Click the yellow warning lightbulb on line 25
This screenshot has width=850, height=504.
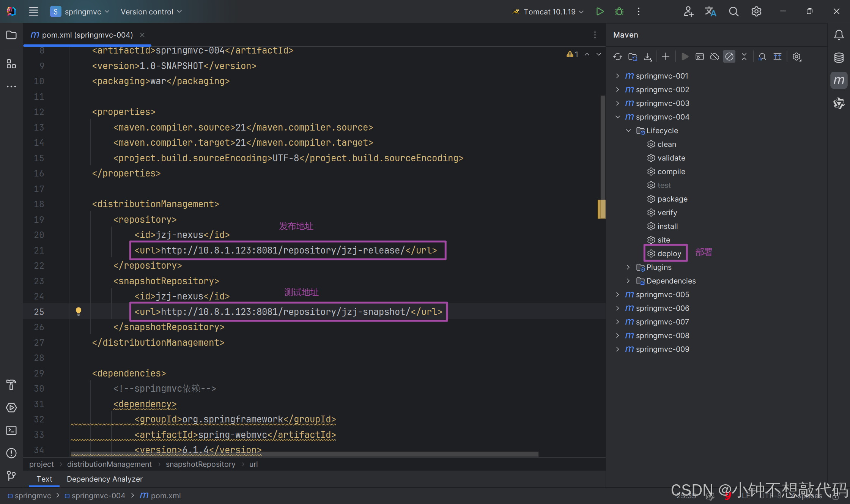tap(79, 312)
